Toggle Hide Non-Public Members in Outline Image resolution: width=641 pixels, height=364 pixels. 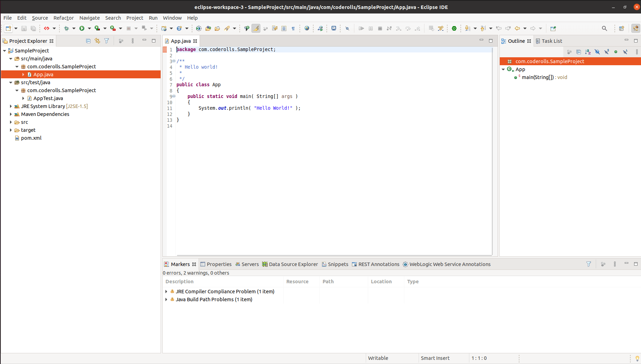tap(616, 52)
